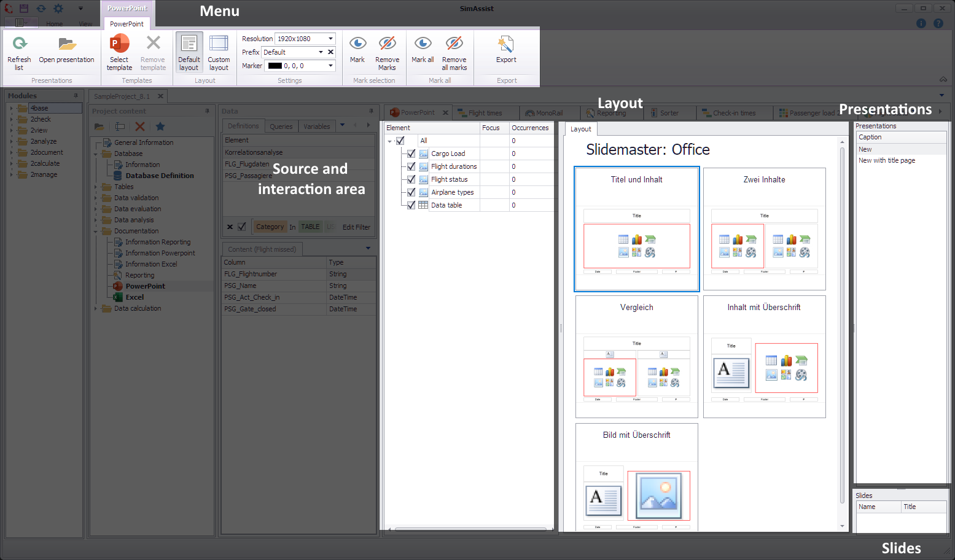This screenshot has height=560, width=955.
Task: Open the Check-in times tab
Action: pyautogui.click(x=734, y=113)
